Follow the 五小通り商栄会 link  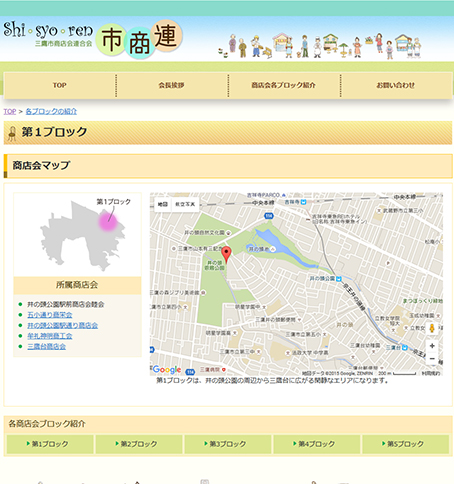(x=50, y=315)
